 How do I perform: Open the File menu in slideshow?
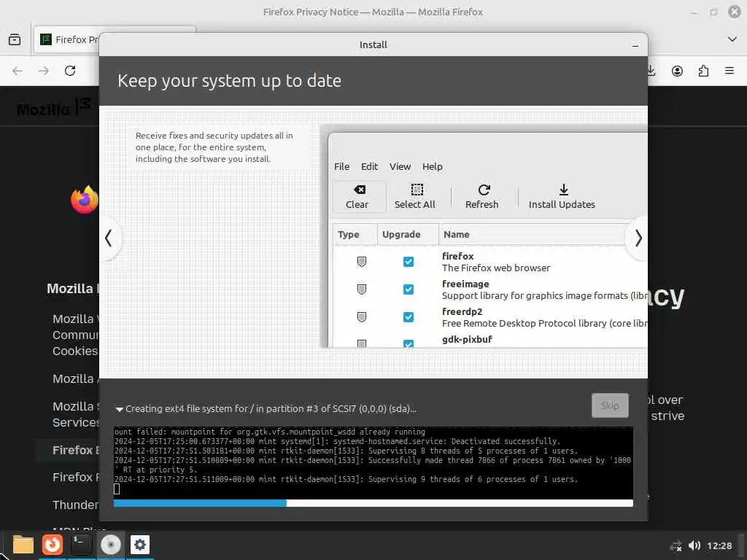[x=341, y=167]
